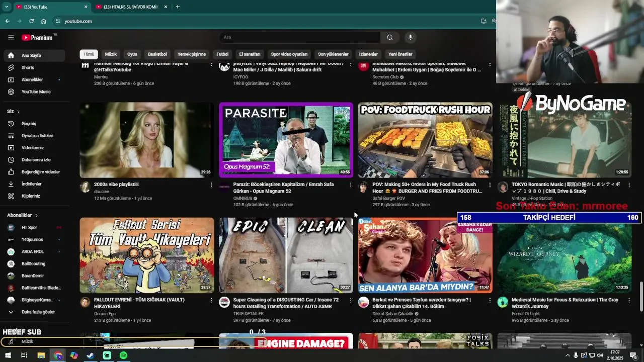The width and height of the screenshot is (644, 362).
Task: Open the notification center in tray
Action: point(633,355)
